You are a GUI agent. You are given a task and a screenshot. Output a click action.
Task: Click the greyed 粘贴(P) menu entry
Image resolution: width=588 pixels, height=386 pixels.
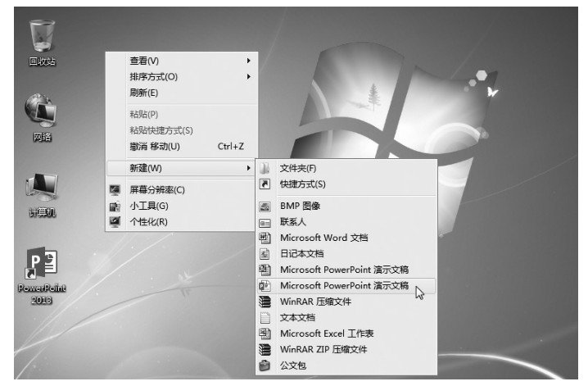(181, 115)
